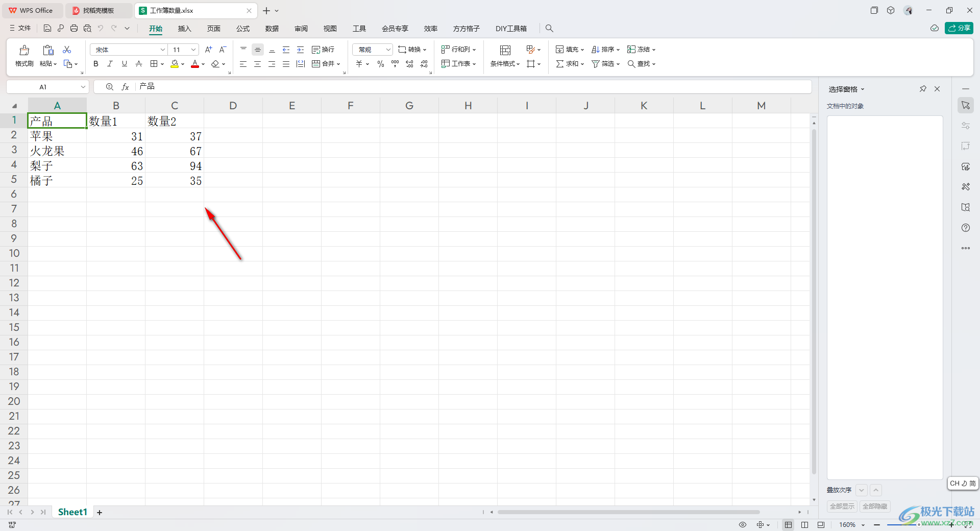Screen dimensions: 980x531
Task: Click the AutoSum (求和) button
Action: (570, 64)
